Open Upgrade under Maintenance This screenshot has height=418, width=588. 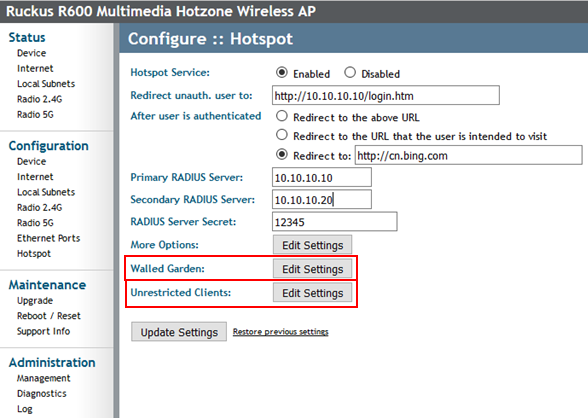[35, 301]
